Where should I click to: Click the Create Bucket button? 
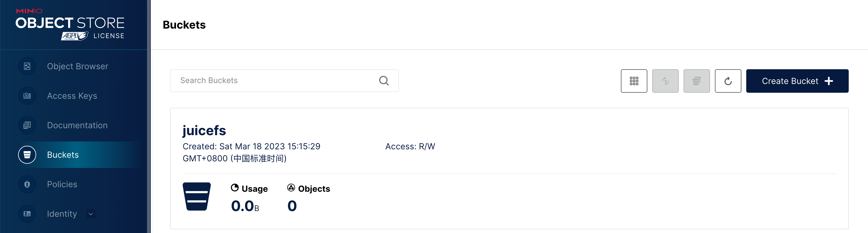pos(797,81)
